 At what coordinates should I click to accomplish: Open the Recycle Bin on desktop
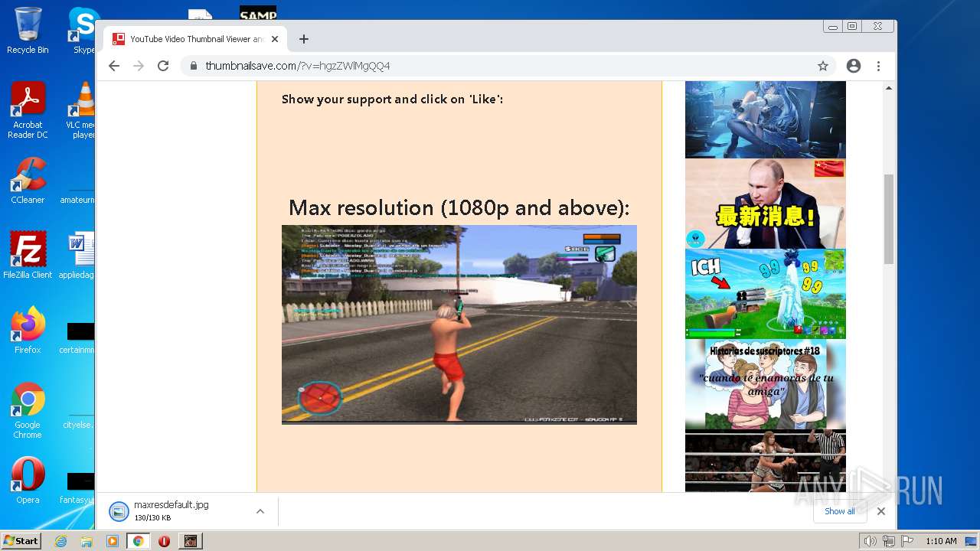(28, 31)
